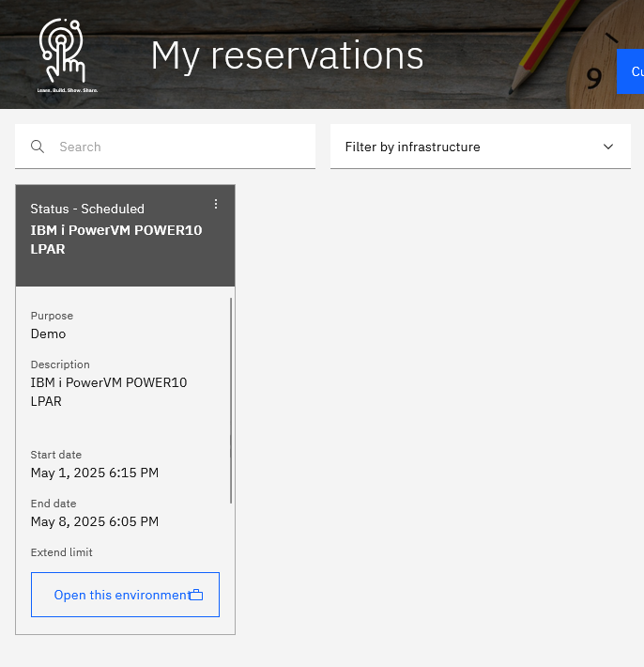The image size is (644, 667).
Task: Click the End date label
Action: tap(54, 504)
